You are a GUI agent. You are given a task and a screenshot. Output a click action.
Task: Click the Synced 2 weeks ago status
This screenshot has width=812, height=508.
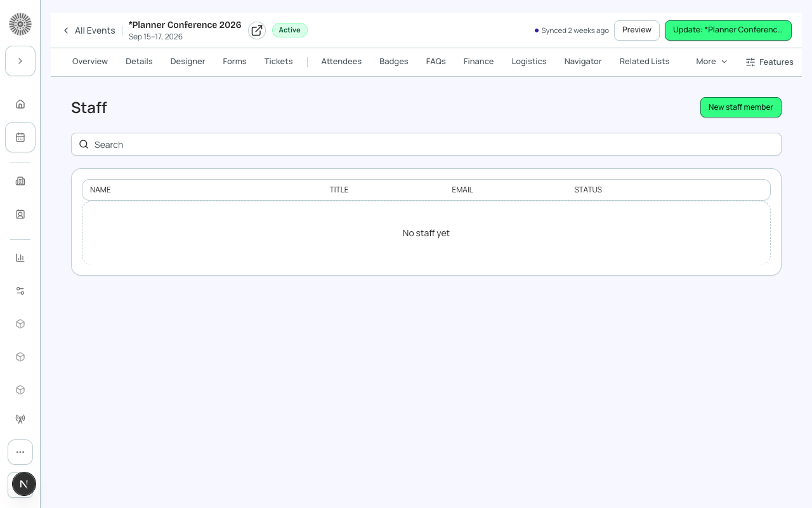click(x=572, y=30)
